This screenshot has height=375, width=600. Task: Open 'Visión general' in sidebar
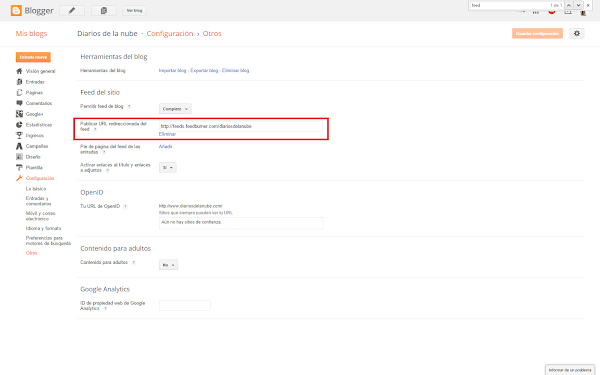coord(41,71)
